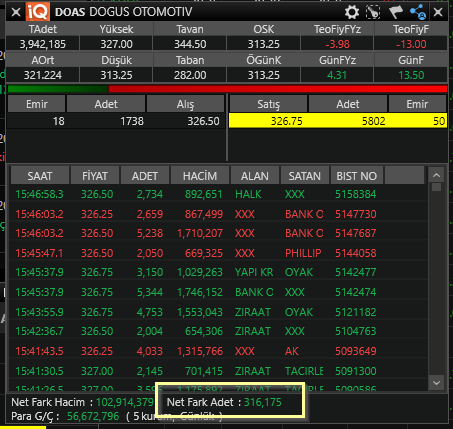
Task: Click Net Fark Hacim value 102,914,379
Action: (x=125, y=402)
